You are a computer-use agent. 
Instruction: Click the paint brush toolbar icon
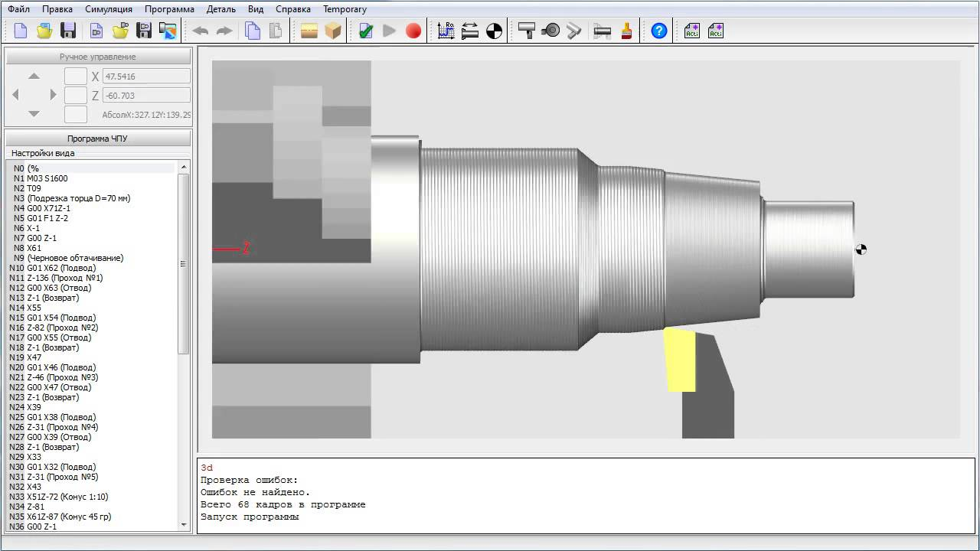coord(626,31)
